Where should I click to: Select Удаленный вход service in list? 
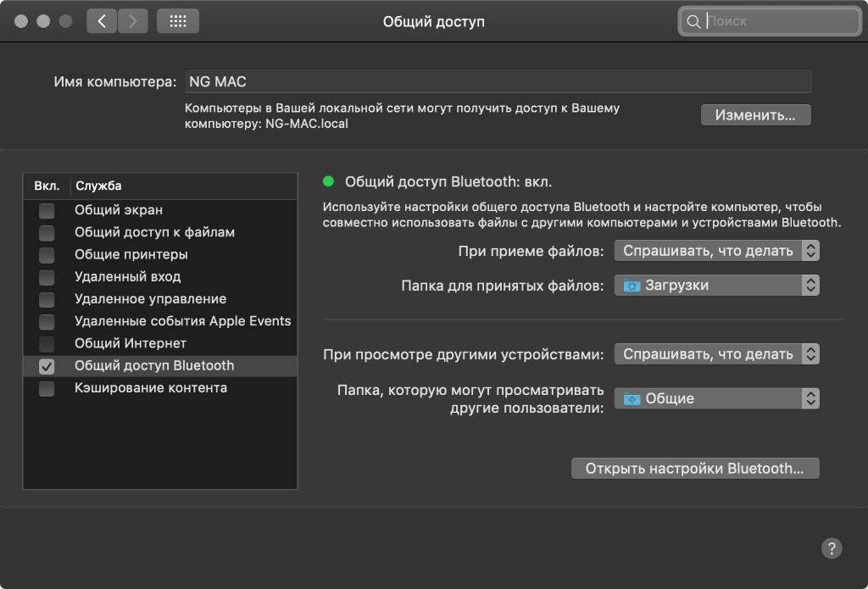(127, 276)
